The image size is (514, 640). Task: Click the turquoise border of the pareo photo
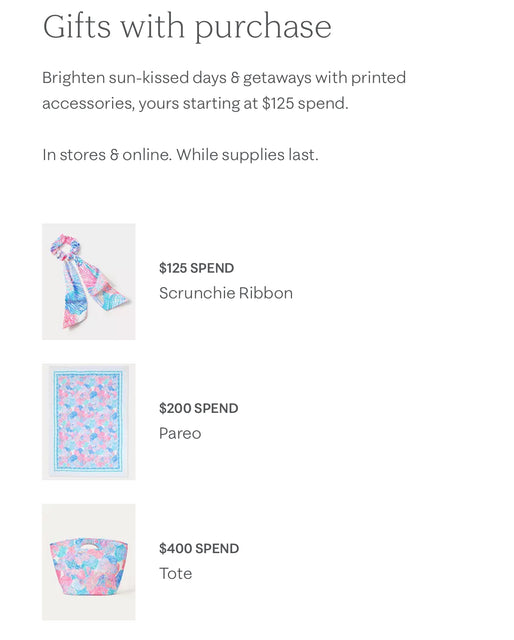56,422
